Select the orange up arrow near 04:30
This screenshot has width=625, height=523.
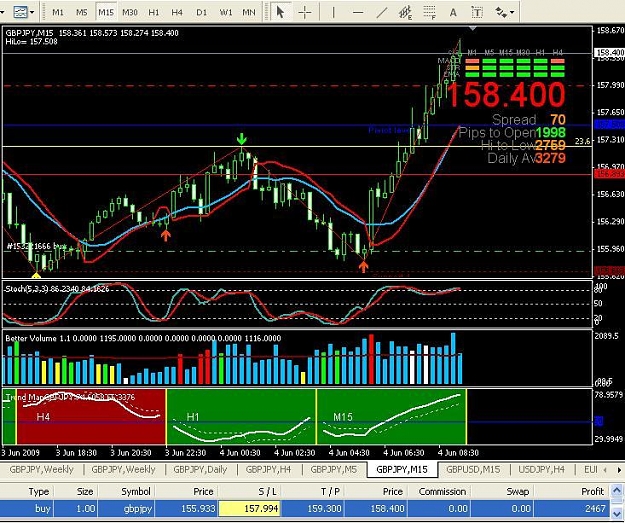tap(363, 266)
